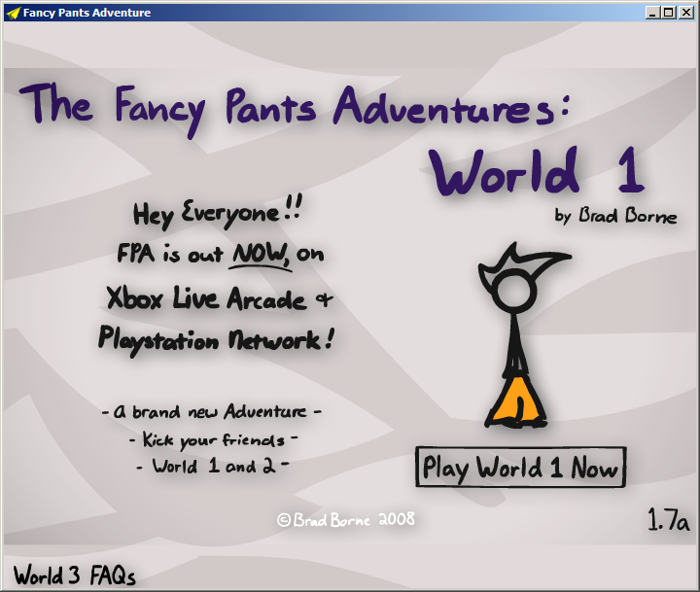Open the World 3 FAQs link
This screenshot has width=700, height=592.
click(x=74, y=575)
